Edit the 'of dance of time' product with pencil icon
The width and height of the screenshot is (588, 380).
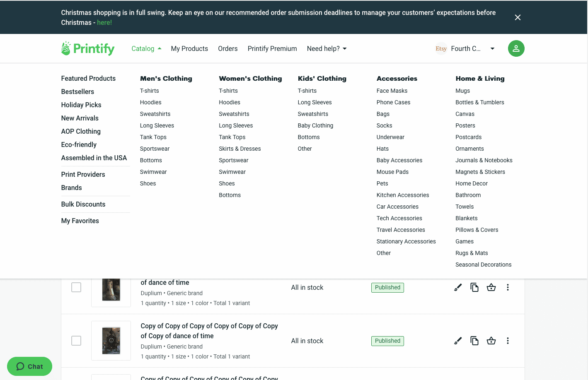458,287
